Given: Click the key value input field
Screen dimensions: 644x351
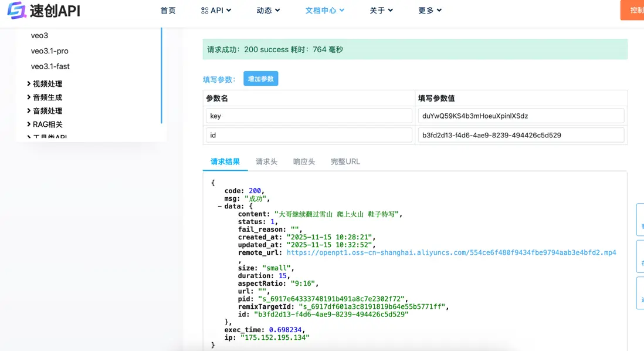Looking at the screenshot, I should coord(521,116).
